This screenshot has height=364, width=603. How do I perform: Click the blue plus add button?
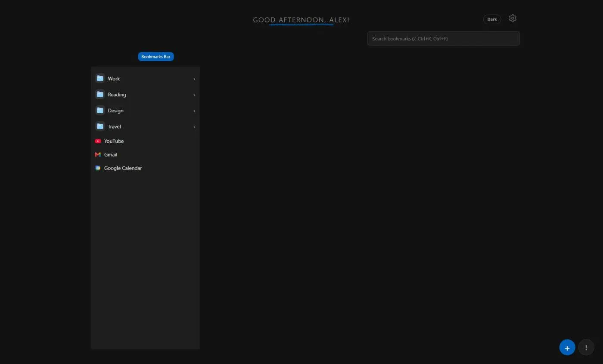click(567, 348)
